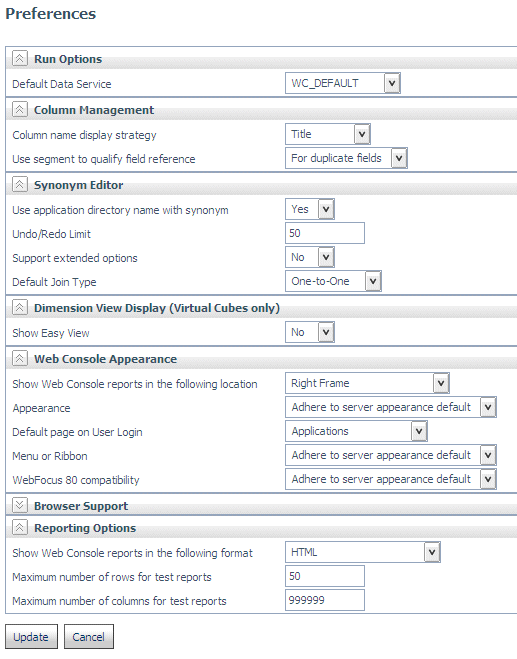Image resolution: width=517 pixels, height=659 pixels.
Task: Open application directory name dropdown
Action: point(310,209)
